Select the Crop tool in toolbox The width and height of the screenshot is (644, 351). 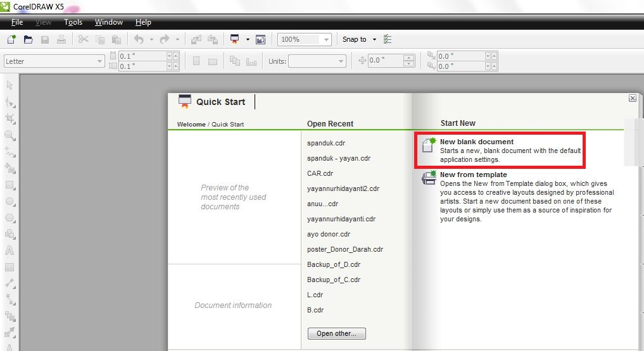(10, 119)
